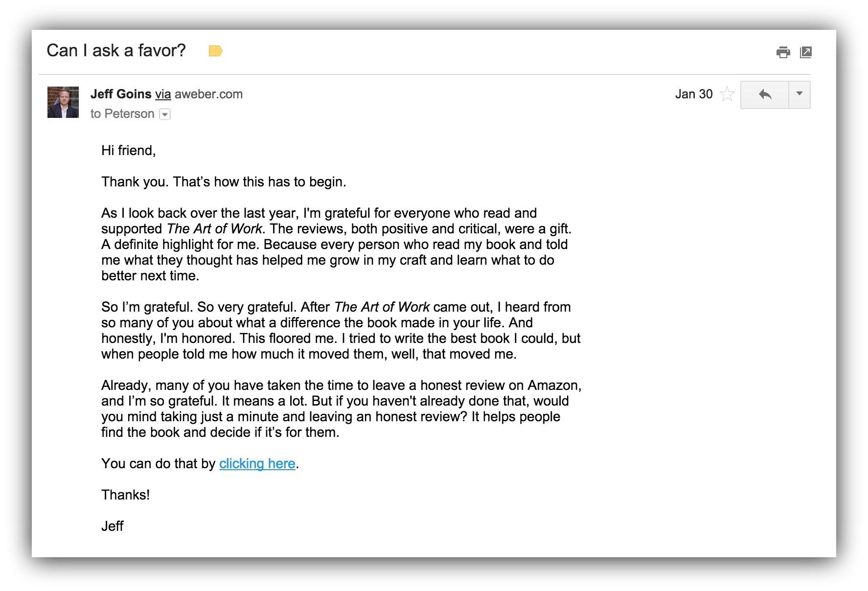Screen dimensions: 868x591
Task: Show details arrow beside "to Peterson"
Action: (165, 114)
